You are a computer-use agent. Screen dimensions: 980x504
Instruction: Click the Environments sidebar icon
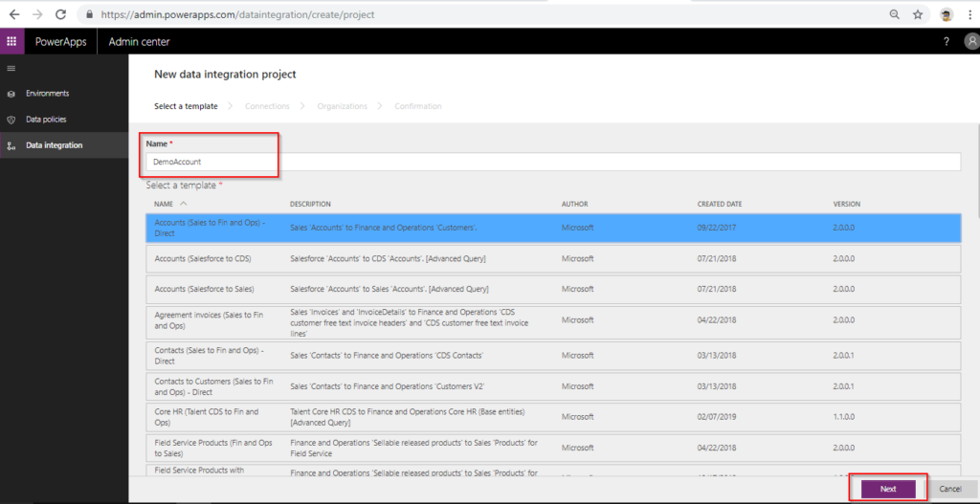pyautogui.click(x=11, y=94)
